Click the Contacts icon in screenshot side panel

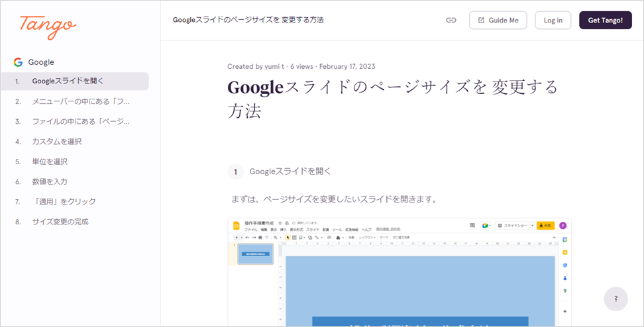pos(564,278)
